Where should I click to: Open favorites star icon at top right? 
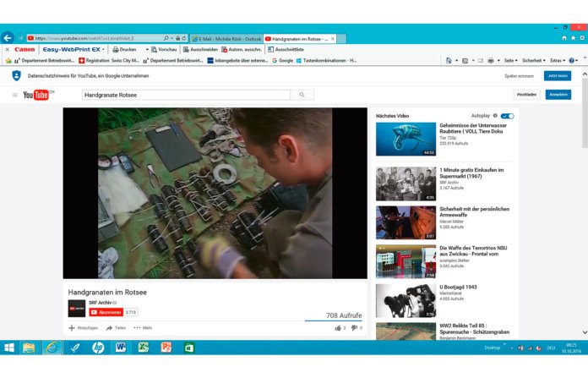[573, 38]
